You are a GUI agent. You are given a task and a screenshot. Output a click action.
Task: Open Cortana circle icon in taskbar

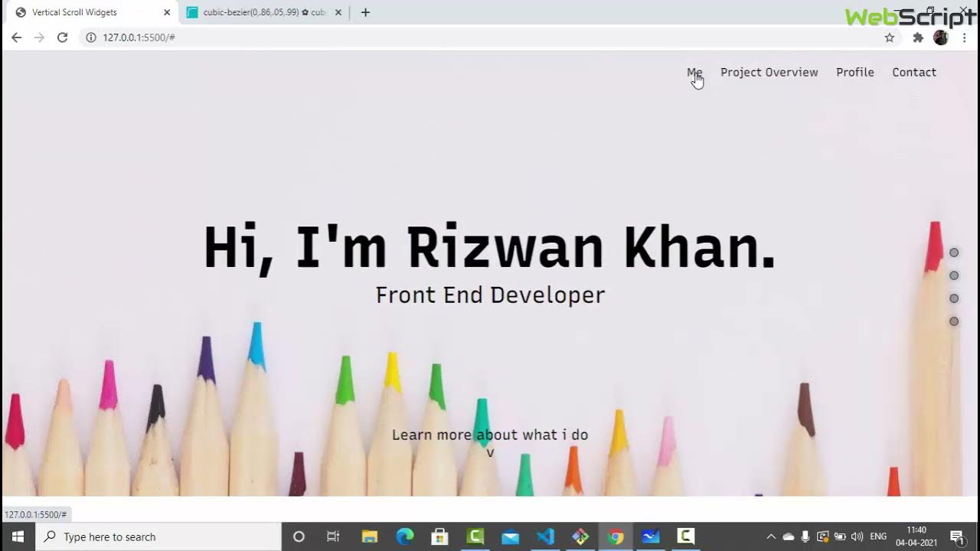(x=299, y=536)
